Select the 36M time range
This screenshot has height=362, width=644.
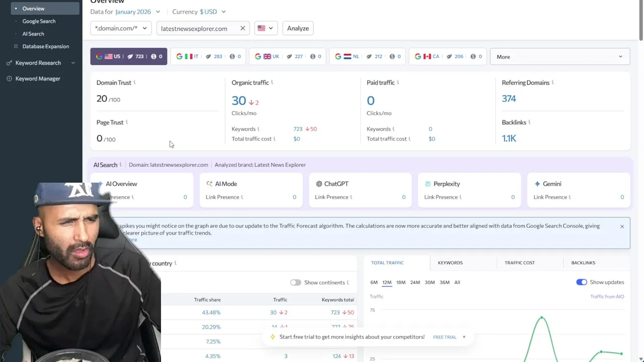pyautogui.click(x=444, y=282)
